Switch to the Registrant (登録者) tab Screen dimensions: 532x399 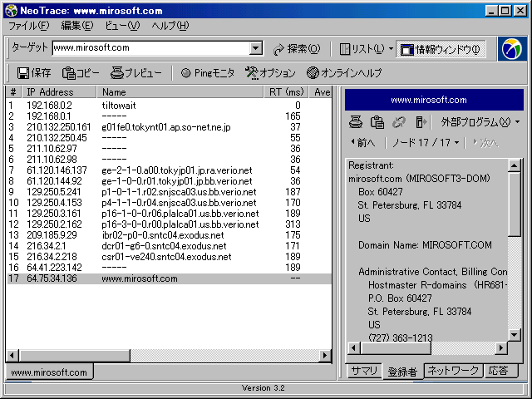click(402, 372)
